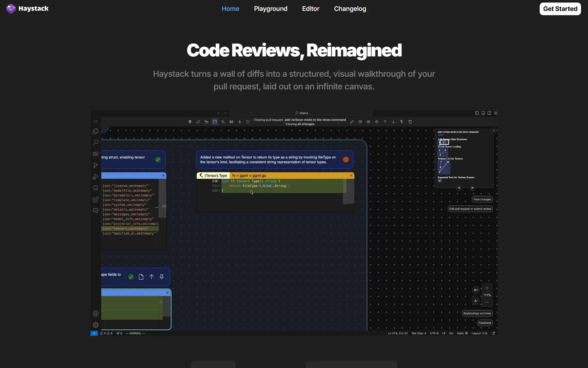The width and height of the screenshot is (588, 368).
Task: Click the forward navigation arrow near search
Action: tap(225, 113)
